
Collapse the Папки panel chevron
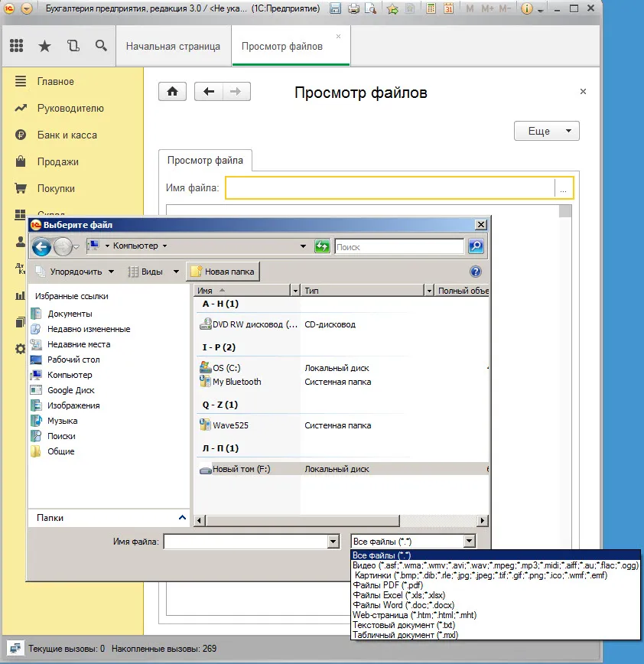pyautogui.click(x=183, y=517)
